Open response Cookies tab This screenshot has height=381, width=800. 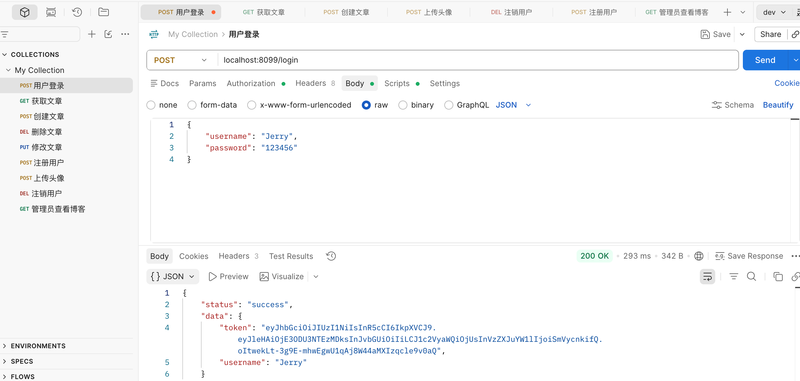193,256
